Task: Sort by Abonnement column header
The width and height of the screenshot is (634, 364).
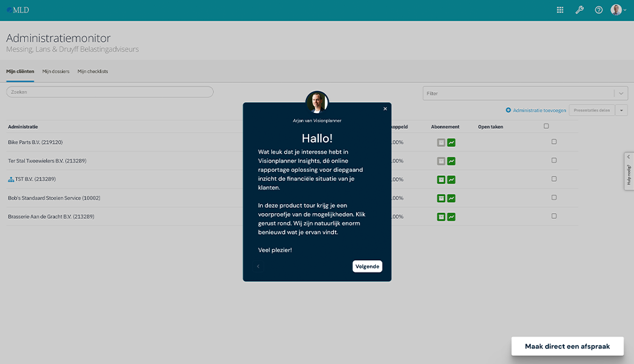Action: pos(445,127)
